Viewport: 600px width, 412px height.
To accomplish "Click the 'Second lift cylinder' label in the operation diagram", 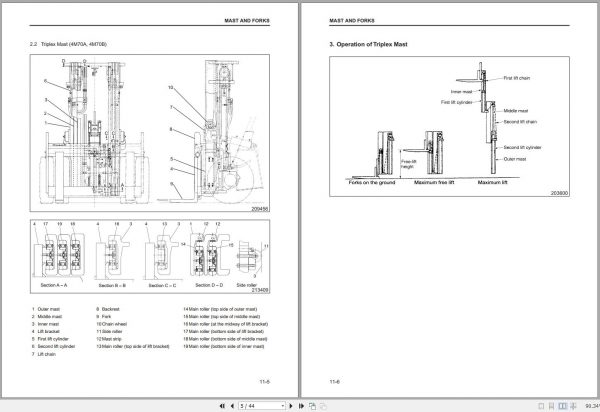I will point(522,148).
